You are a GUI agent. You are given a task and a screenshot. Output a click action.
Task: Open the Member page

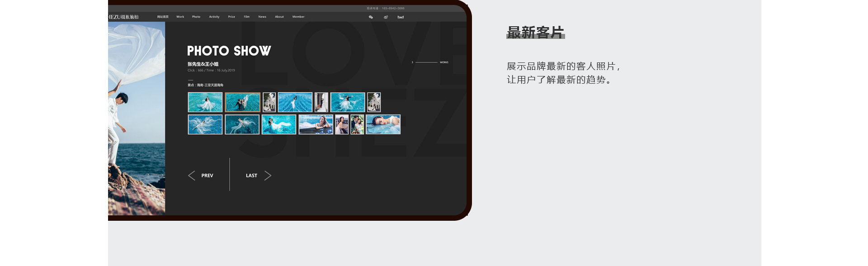298,17
